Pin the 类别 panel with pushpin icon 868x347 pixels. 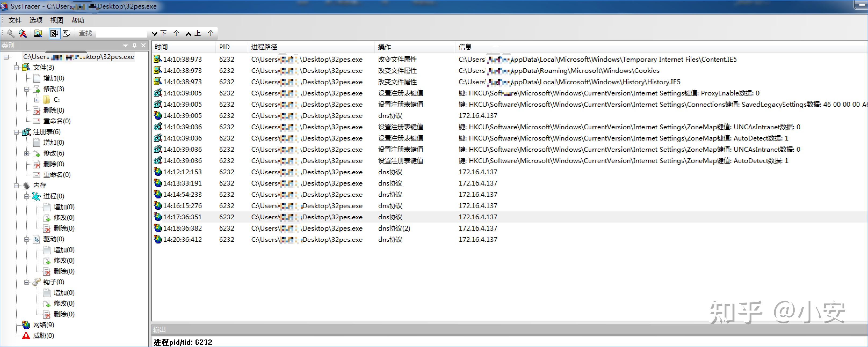(x=135, y=45)
